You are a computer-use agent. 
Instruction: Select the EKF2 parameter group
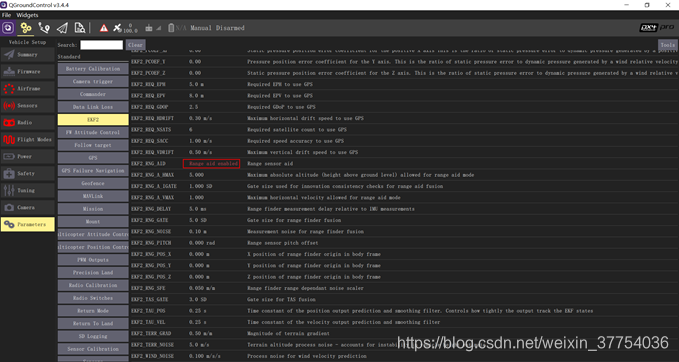93,120
